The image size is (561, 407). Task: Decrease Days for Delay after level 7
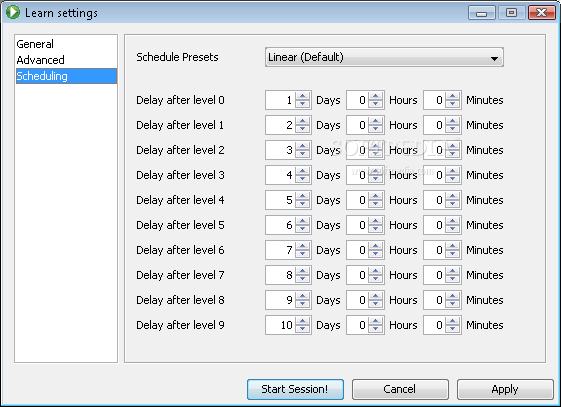click(x=303, y=279)
